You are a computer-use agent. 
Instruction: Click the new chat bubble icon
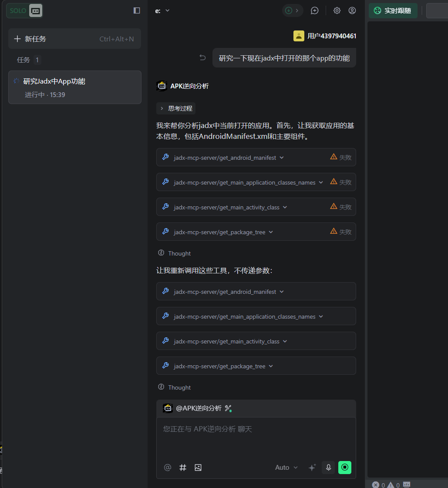coord(314,10)
